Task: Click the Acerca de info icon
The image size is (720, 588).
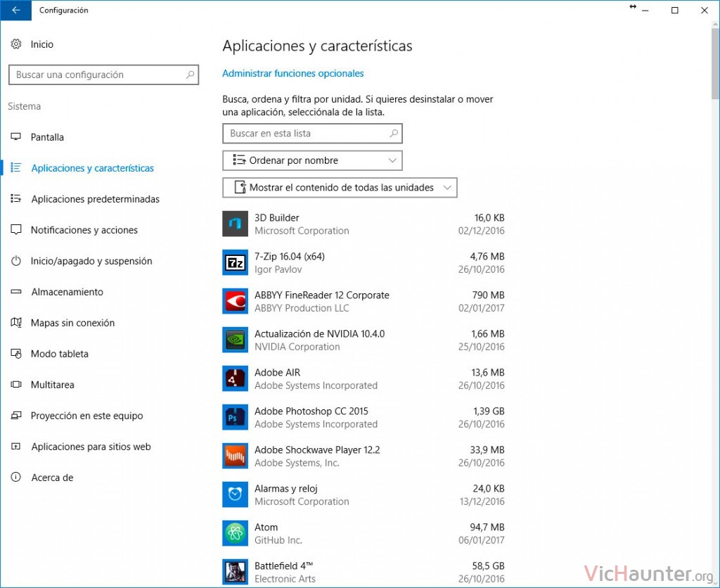Action: 16,478
